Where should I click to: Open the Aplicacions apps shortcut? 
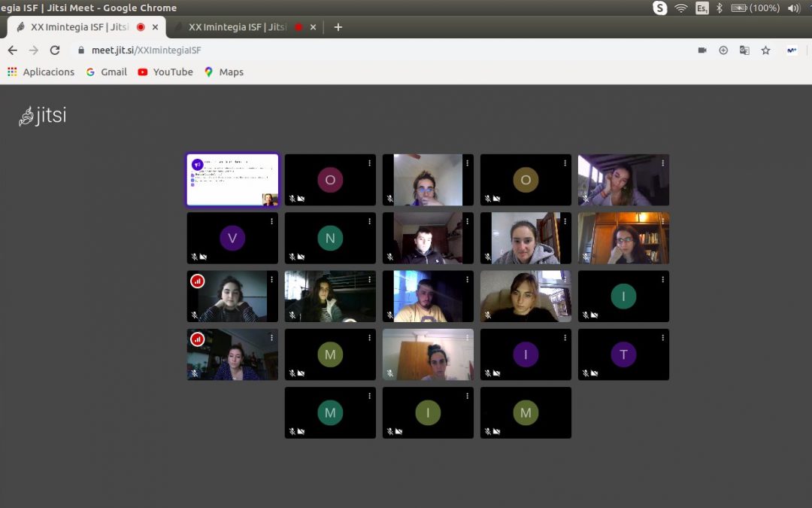(41, 72)
